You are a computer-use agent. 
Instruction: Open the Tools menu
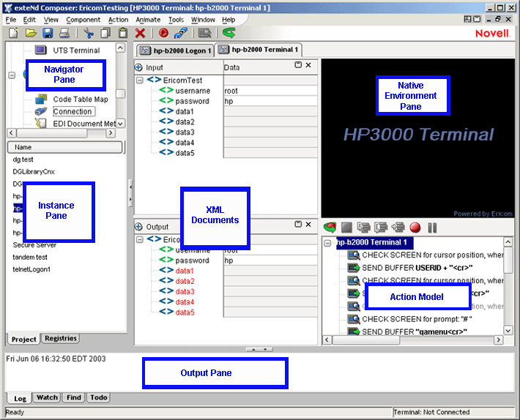point(176,20)
